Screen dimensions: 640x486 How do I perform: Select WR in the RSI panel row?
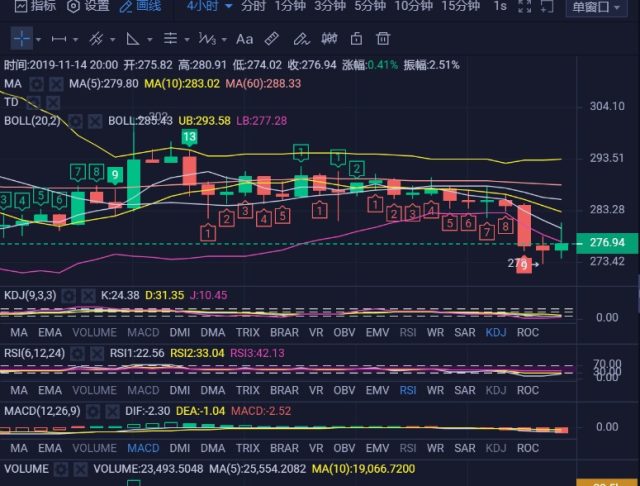[x=435, y=391]
